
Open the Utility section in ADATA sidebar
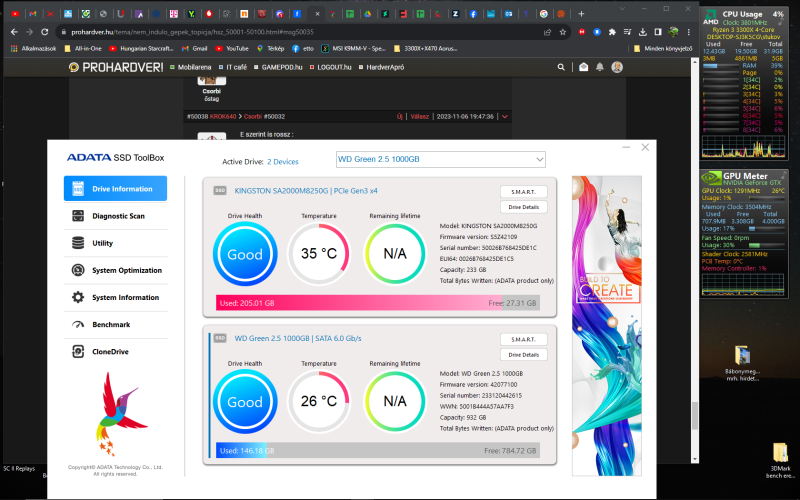tap(115, 243)
